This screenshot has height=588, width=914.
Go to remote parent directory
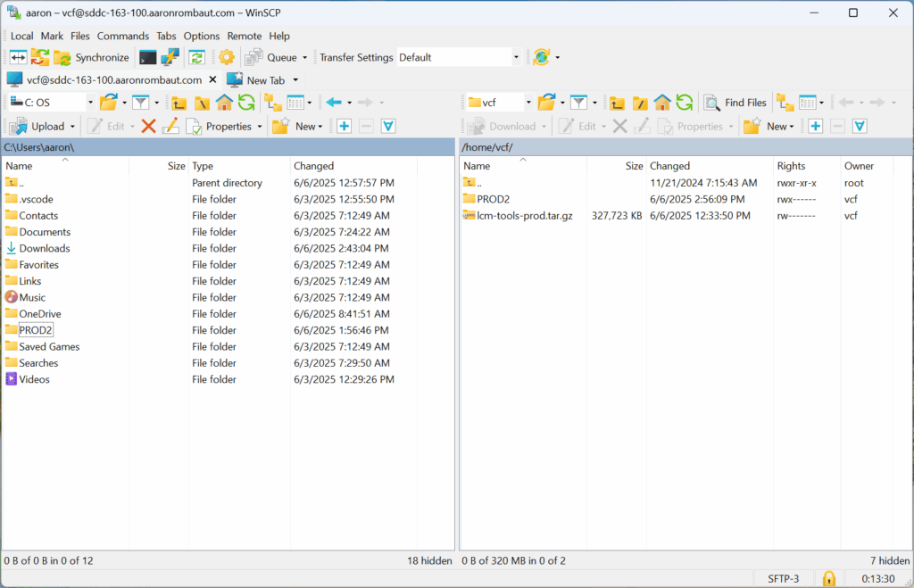(617, 103)
